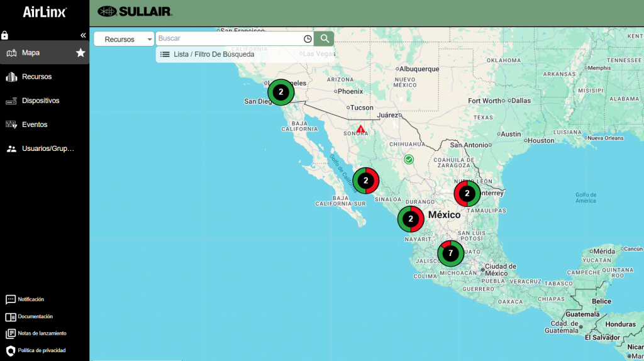
Task: Click the green search magnifier button
Action: coord(324,39)
